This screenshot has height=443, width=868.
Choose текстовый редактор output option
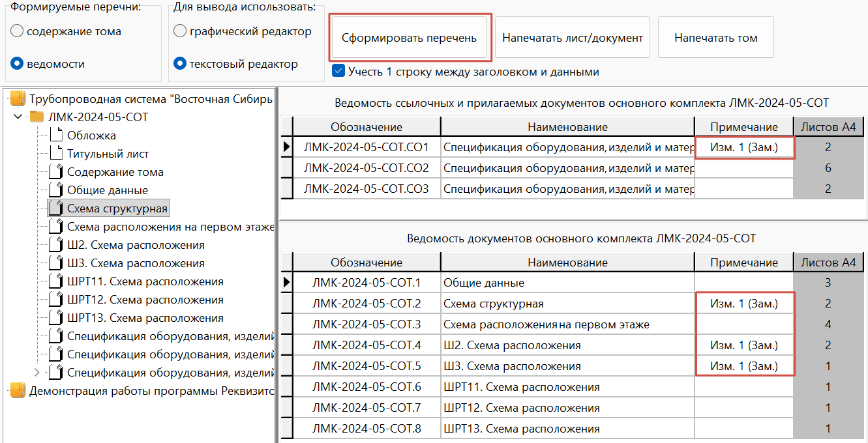(x=180, y=64)
